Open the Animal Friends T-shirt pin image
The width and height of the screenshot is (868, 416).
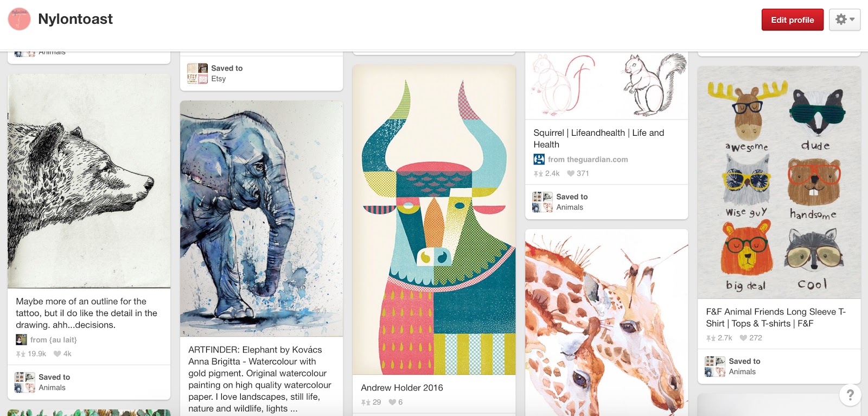[x=779, y=182]
